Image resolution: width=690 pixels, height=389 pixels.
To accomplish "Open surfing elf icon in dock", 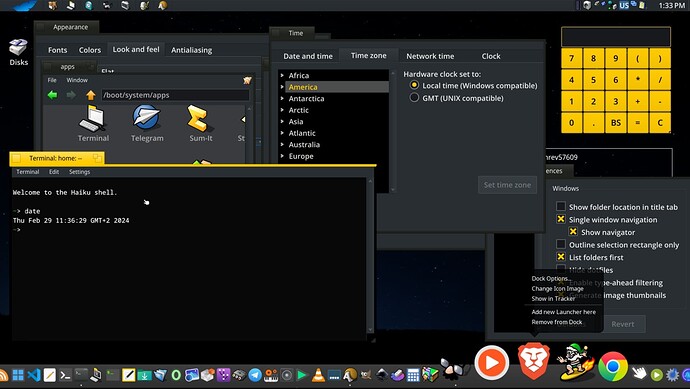I will click(x=576, y=363).
